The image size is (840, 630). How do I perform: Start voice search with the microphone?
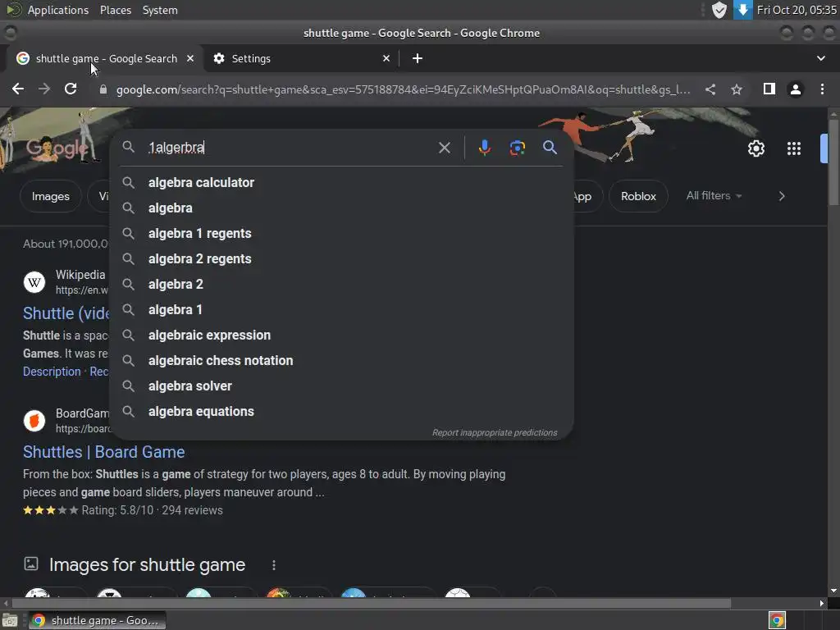(x=484, y=148)
